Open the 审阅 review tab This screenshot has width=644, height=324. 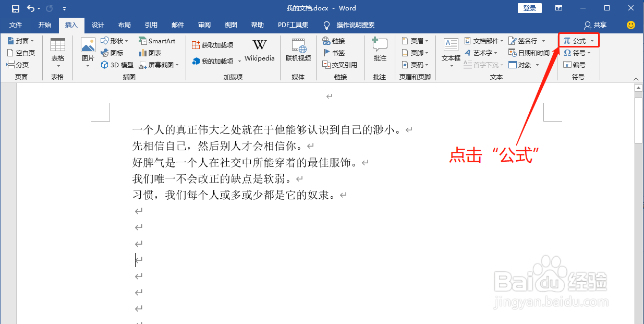point(204,25)
